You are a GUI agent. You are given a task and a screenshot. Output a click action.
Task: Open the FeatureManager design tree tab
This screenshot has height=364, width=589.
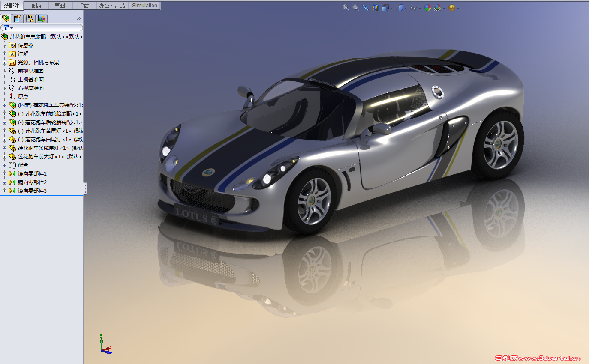click(x=6, y=18)
